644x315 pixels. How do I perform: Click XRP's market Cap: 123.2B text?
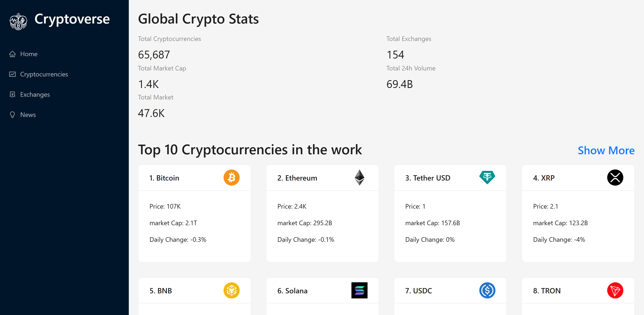pyautogui.click(x=560, y=223)
